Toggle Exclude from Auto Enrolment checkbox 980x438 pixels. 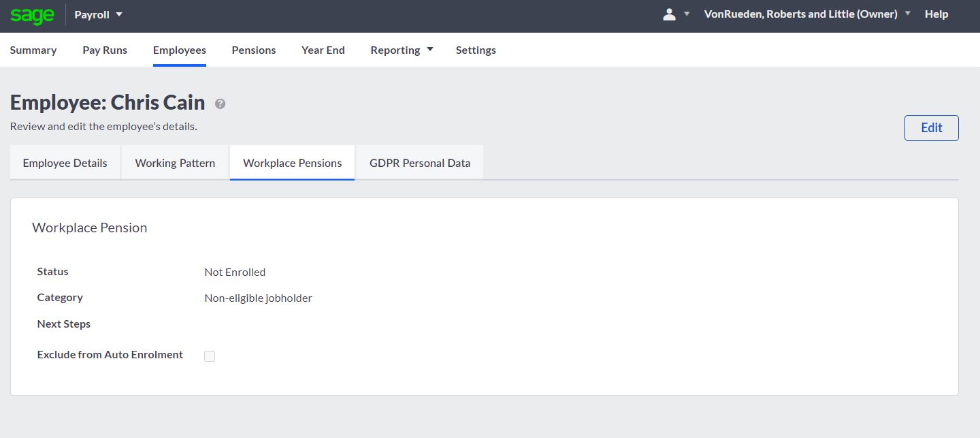[210, 356]
